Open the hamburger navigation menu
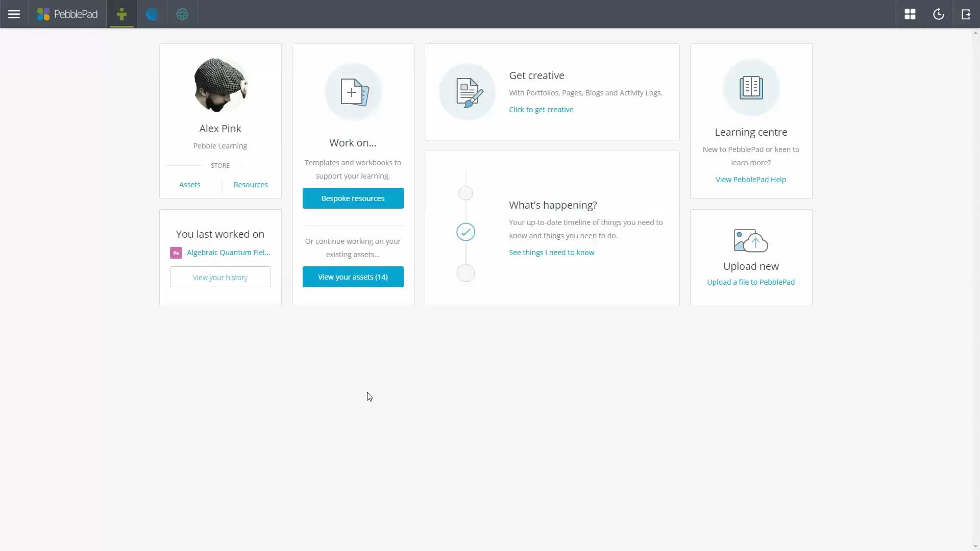The image size is (980, 551). (x=14, y=14)
